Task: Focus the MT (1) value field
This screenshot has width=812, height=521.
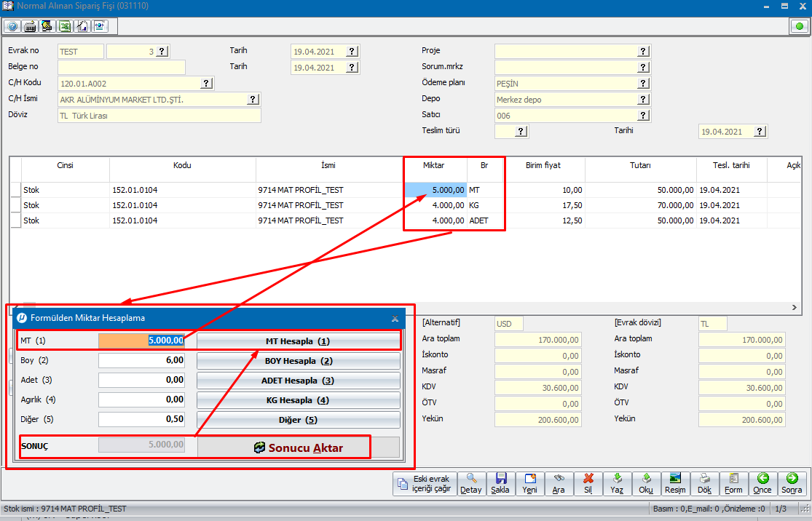Action: [141, 341]
